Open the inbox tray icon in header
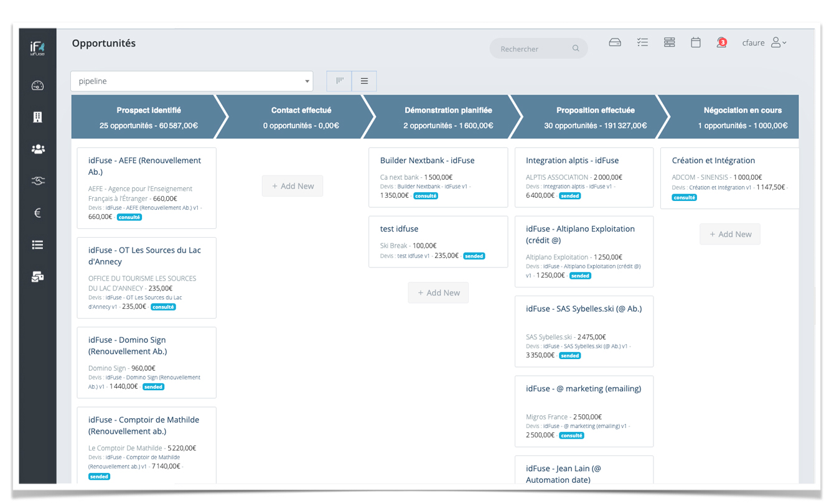834x504 pixels. tap(615, 42)
